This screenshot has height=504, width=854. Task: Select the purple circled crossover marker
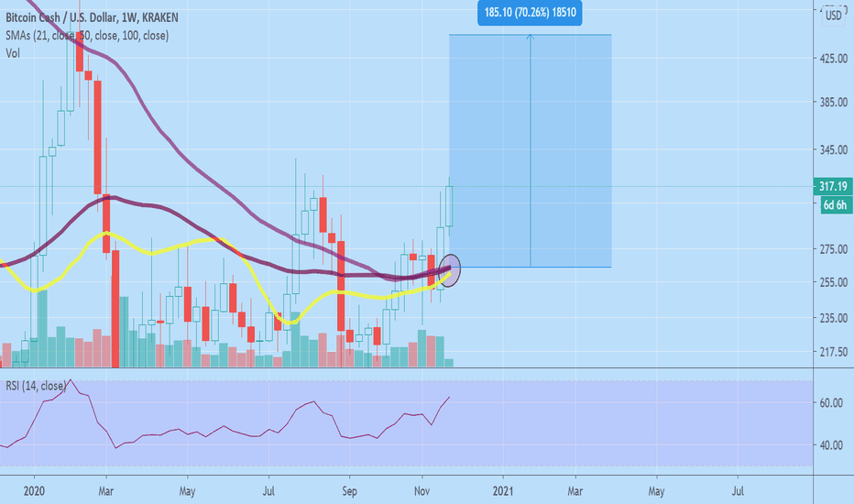click(450, 269)
